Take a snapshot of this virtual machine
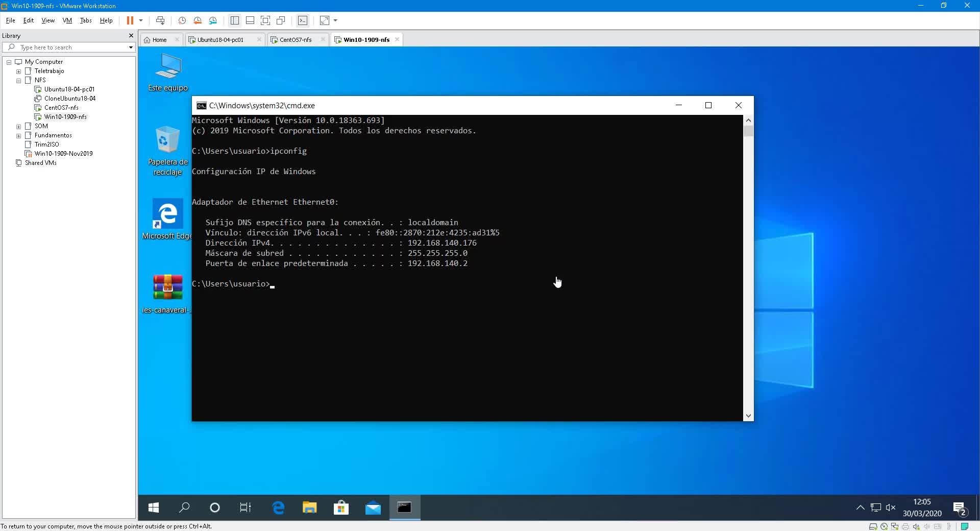Viewport: 980px width, 531px height. (x=182, y=20)
